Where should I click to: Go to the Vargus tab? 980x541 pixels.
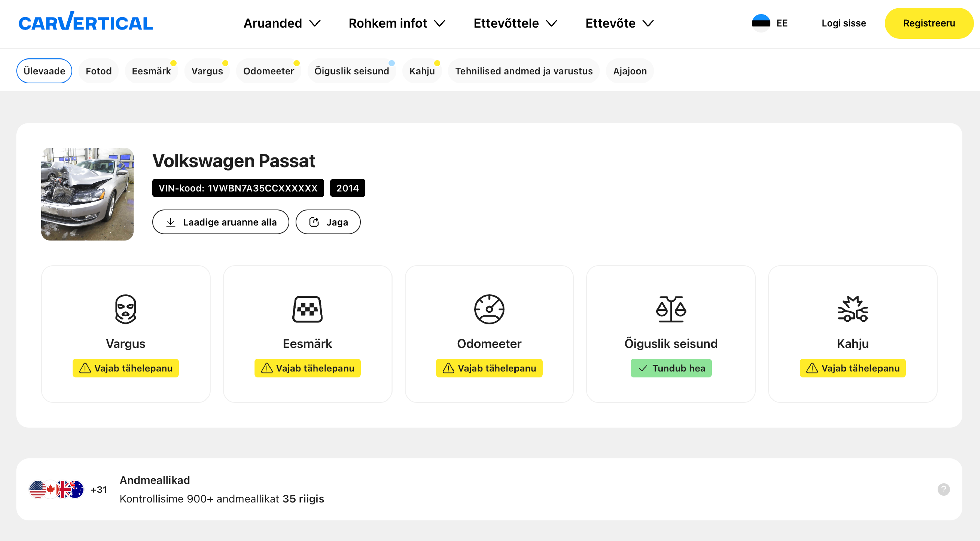(x=207, y=71)
